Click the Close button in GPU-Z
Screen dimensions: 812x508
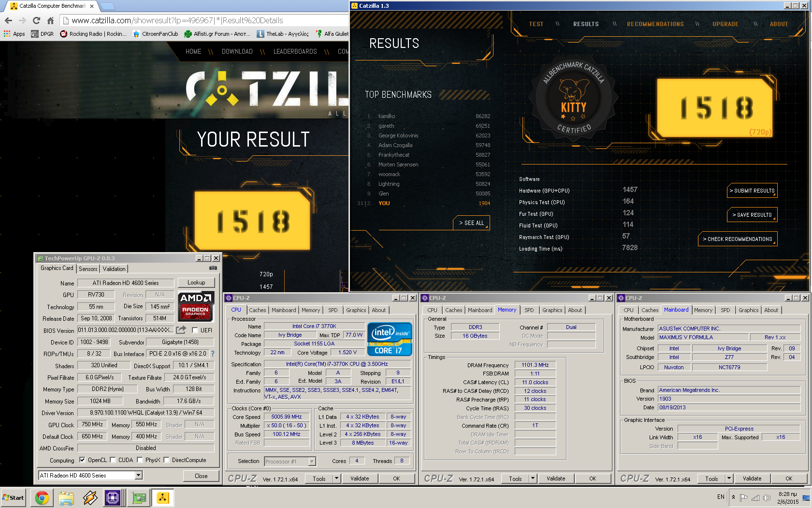(201, 476)
